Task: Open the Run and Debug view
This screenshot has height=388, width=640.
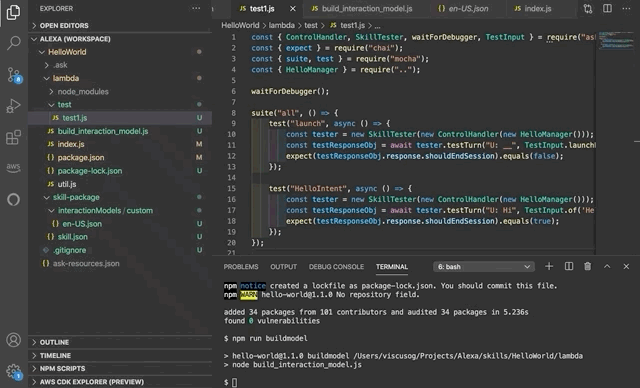Action: click(x=13, y=106)
